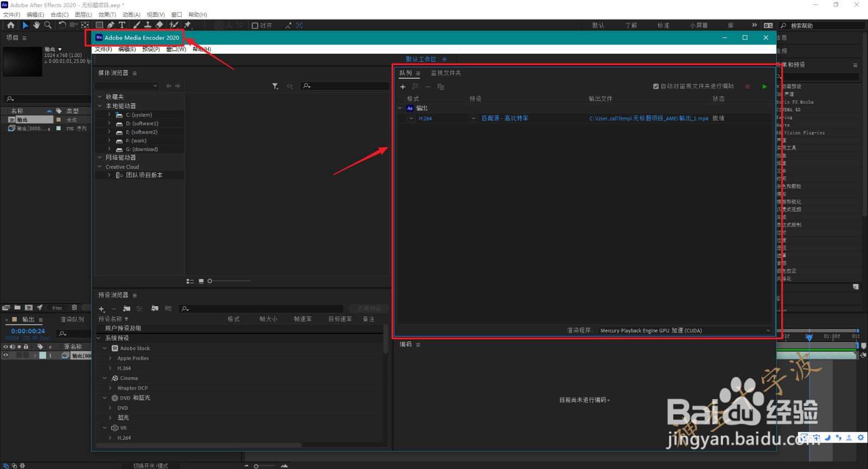Click Add Source plus icon in Queue
This screenshot has height=469, width=868.
403,87
